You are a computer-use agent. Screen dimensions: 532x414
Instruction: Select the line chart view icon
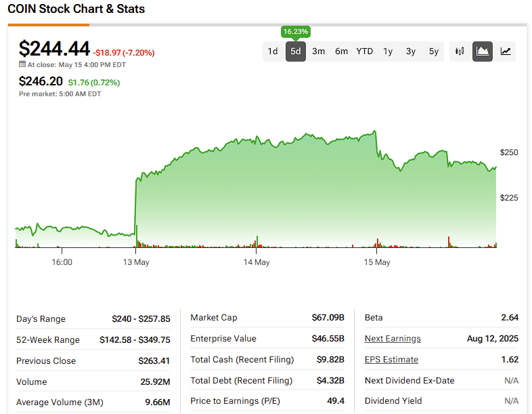click(x=506, y=51)
